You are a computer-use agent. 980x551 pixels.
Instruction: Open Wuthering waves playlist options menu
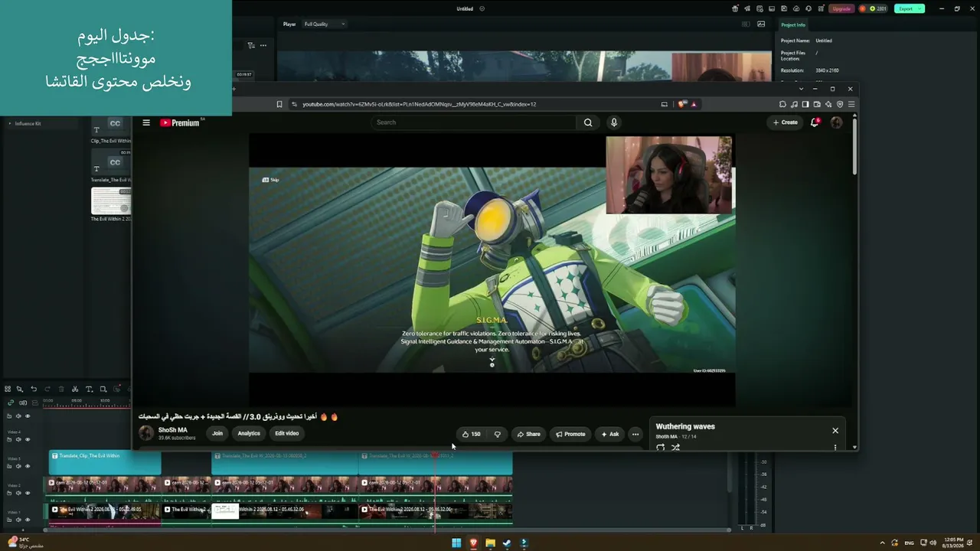pyautogui.click(x=835, y=448)
